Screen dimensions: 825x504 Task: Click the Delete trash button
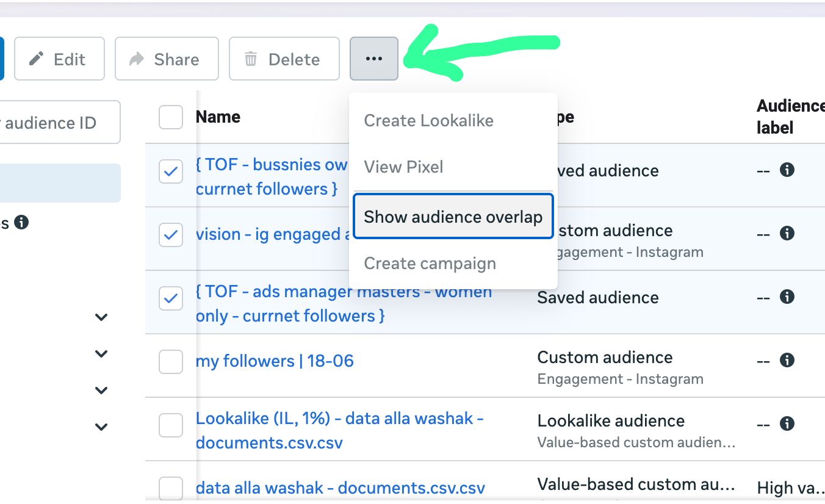[x=284, y=59]
